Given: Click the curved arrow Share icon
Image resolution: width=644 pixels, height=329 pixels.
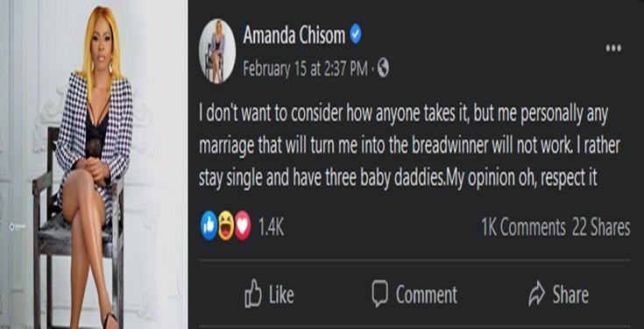Looking at the screenshot, I should tap(536, 294).
